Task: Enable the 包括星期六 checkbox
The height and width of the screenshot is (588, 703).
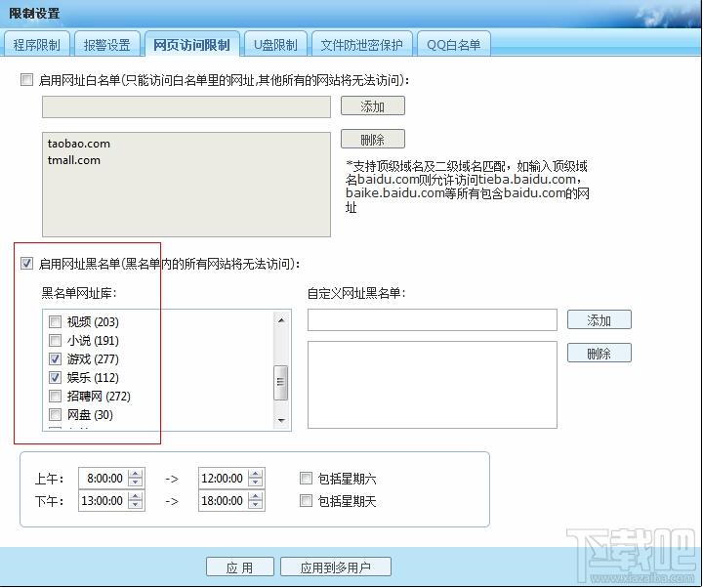Action: 306,478
